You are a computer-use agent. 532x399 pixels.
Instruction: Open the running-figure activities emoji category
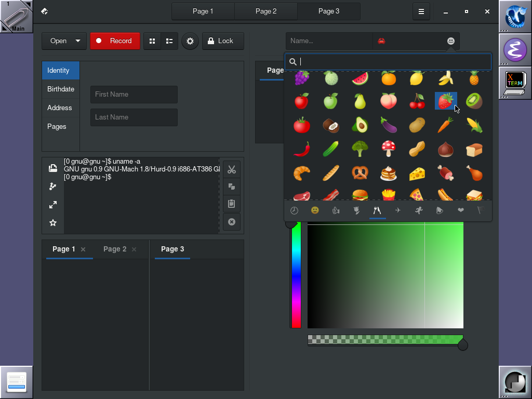419,211
